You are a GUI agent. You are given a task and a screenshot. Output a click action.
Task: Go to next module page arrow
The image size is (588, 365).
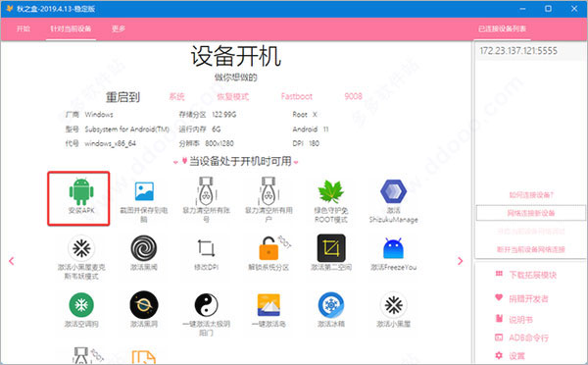461,261
